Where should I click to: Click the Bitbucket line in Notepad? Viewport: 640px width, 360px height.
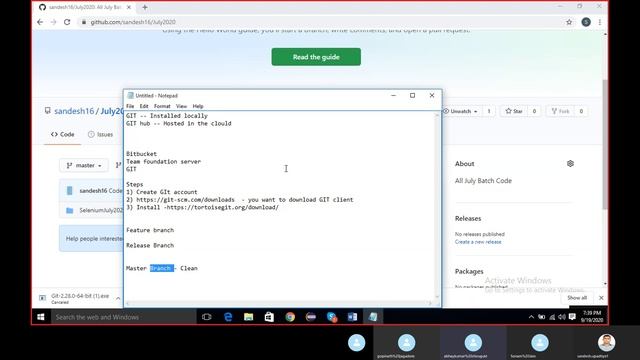coord(141,154)
